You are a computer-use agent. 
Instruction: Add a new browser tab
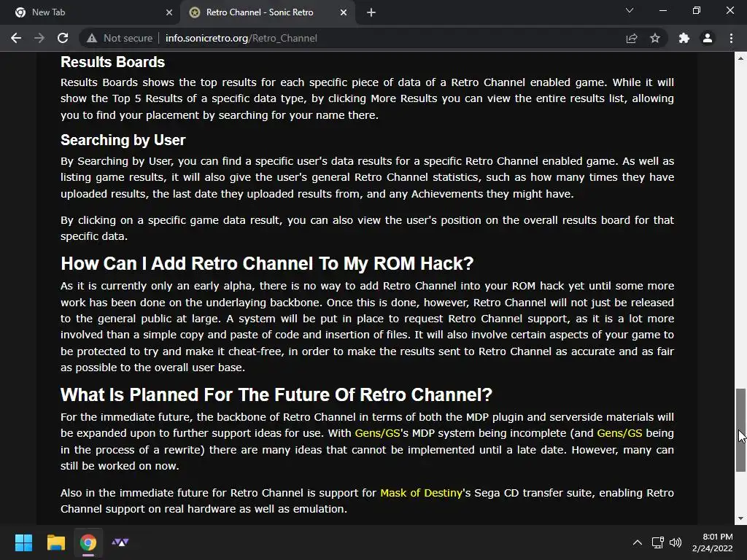coord(371,12)
